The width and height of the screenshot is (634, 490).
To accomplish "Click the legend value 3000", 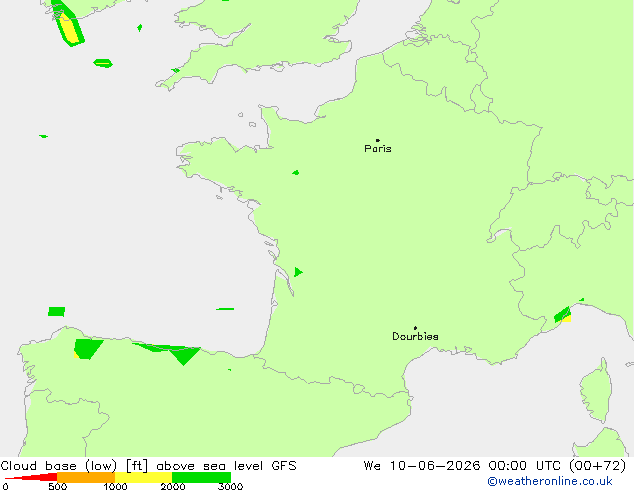I will point(230,486).
